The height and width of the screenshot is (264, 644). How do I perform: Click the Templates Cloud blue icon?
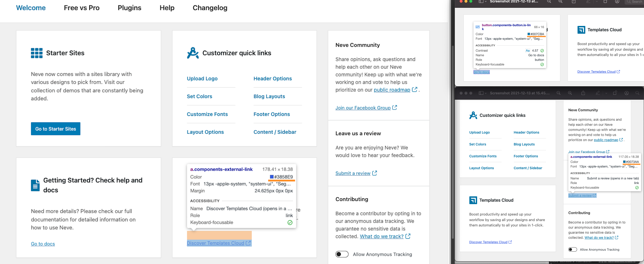581,30
